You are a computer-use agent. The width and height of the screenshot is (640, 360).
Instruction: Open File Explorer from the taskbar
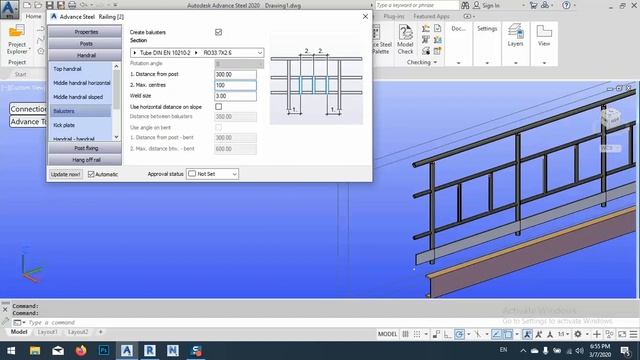pos(35,351)
